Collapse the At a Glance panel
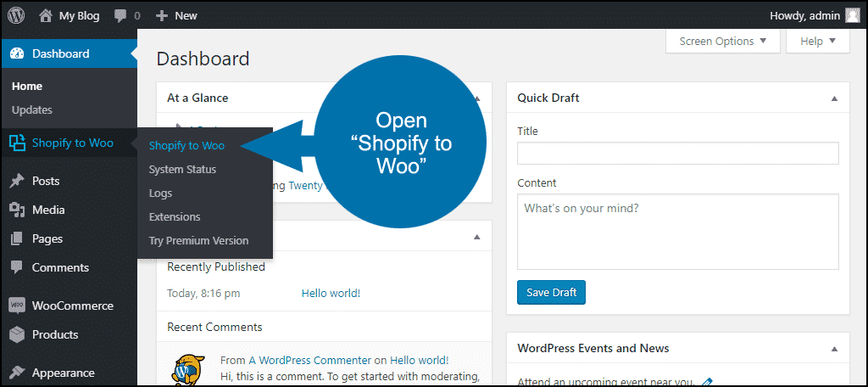Viewport: 868px width, 387px height. (x=477, y=98)
